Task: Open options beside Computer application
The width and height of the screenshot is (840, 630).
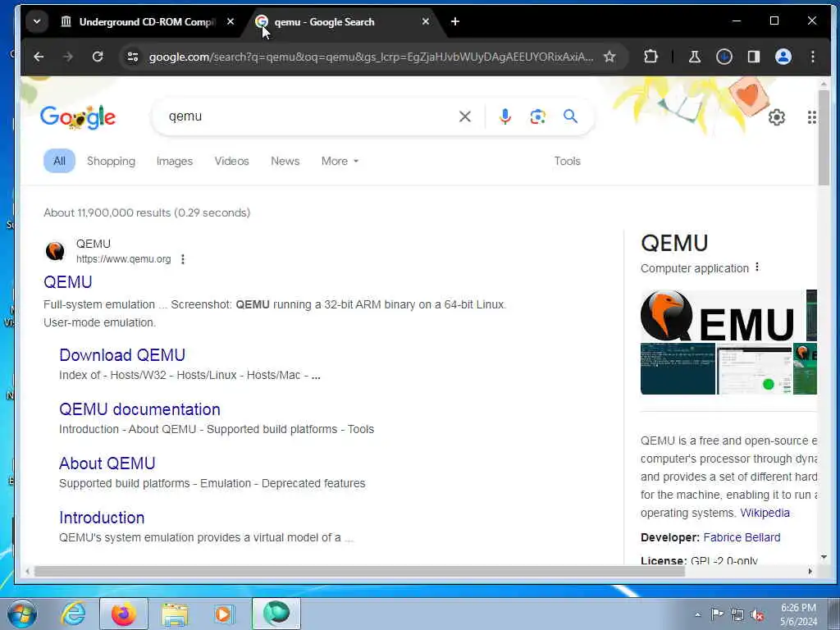Action: pyautogui.click(x=757, y=267)
